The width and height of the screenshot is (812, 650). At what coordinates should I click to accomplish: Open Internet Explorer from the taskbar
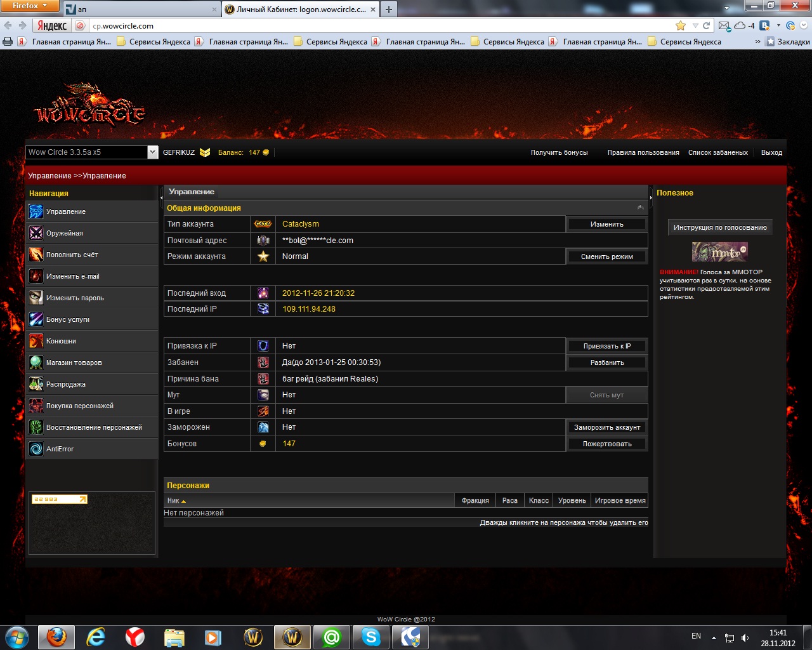(x=96, y=637)
